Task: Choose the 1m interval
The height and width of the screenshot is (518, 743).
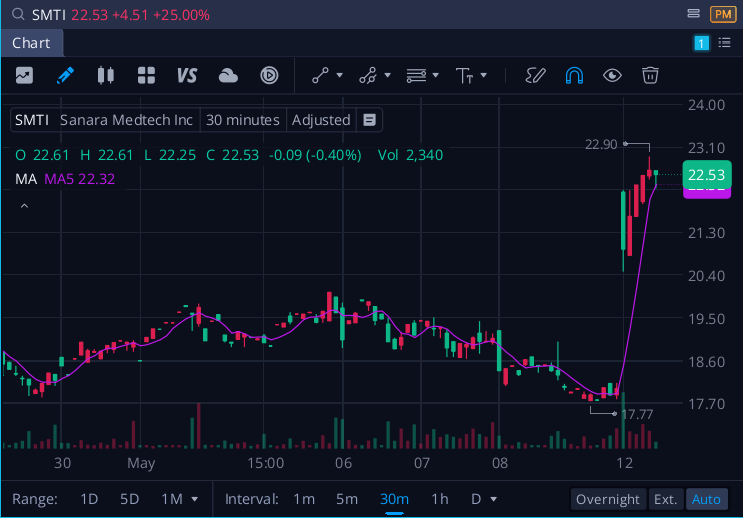Action: [304, 499]
